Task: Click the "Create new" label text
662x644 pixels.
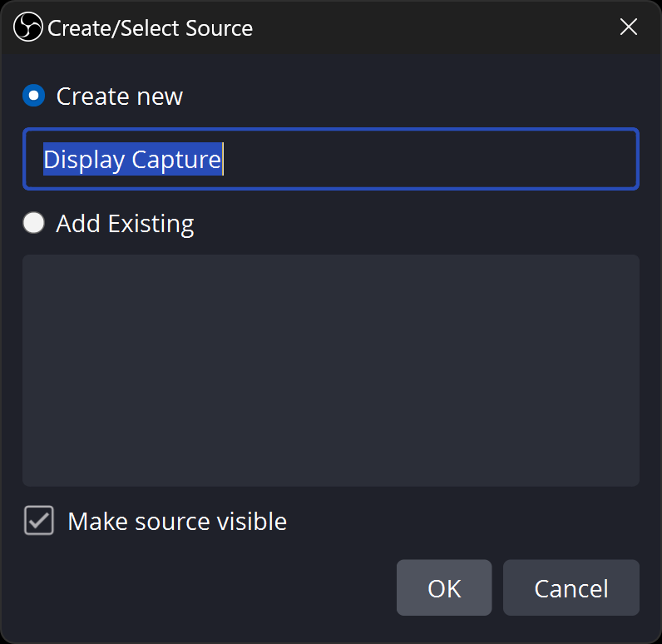Action: (x=119, y=97)
